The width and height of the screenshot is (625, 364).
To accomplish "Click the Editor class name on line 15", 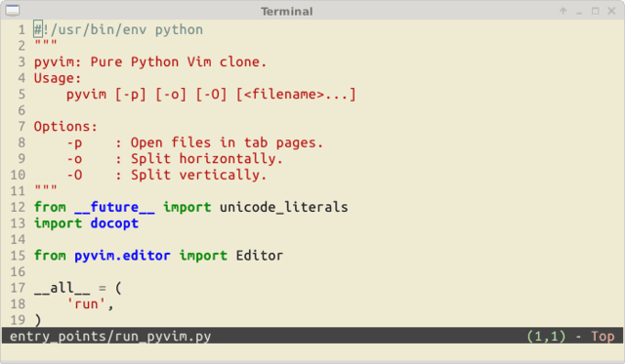I will (x=260, y=256).
